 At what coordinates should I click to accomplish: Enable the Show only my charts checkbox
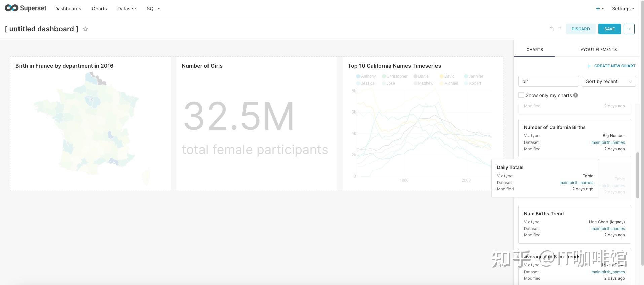[521, 95]
